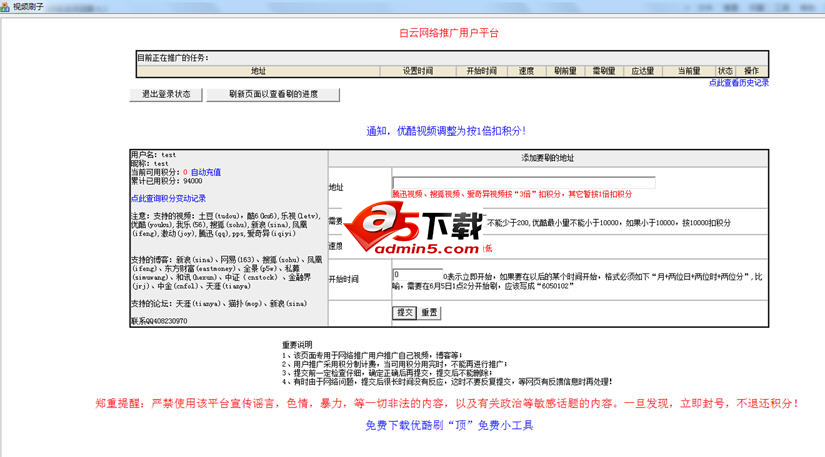
Task: Click the 提交 submit button
Action: [x=405, y=313]
